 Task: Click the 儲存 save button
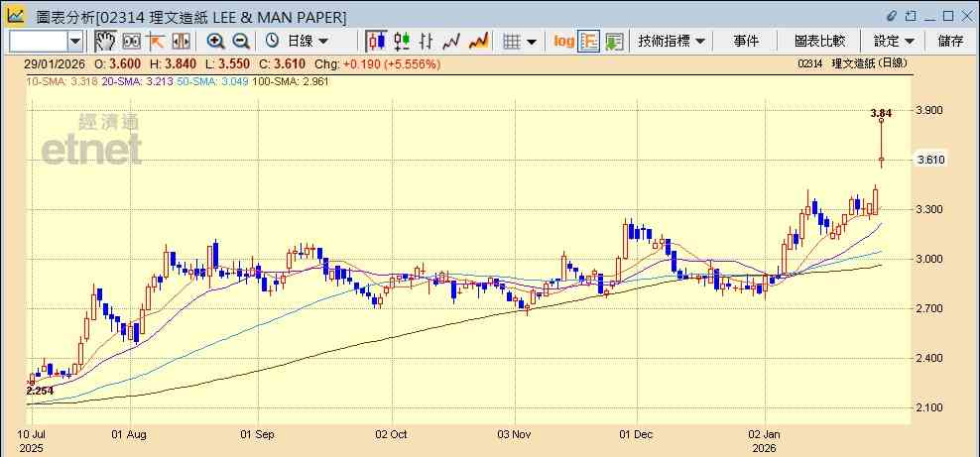(950, 42)
